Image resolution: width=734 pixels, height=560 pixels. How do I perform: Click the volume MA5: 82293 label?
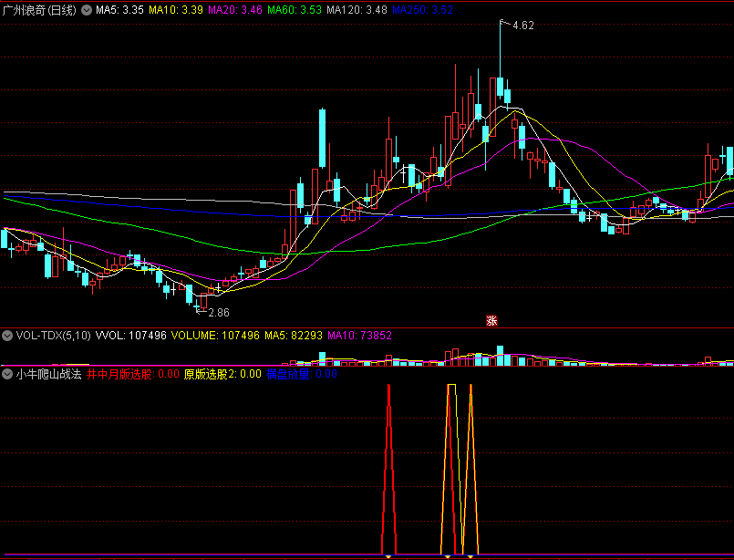294,336
